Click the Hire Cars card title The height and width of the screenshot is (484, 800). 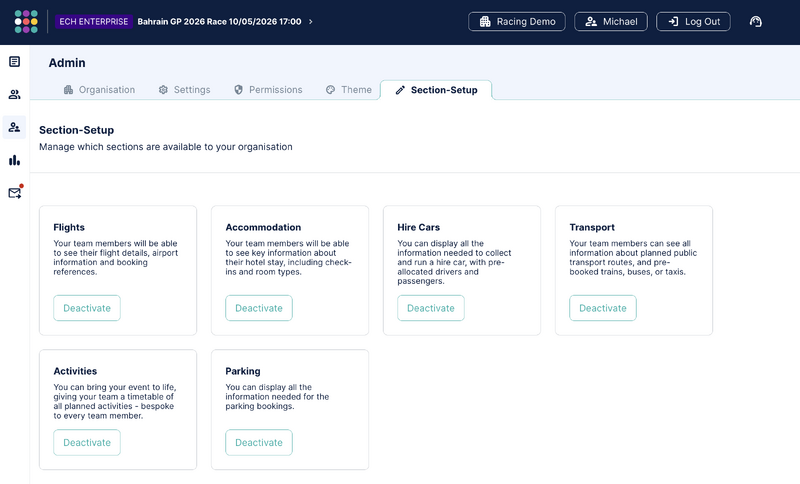[x=418, y=227]
